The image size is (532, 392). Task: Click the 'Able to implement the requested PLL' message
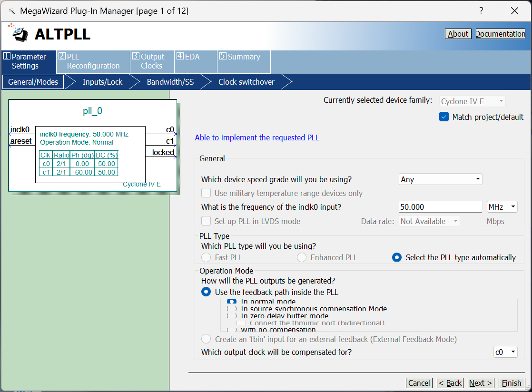(x=257, y=137)
